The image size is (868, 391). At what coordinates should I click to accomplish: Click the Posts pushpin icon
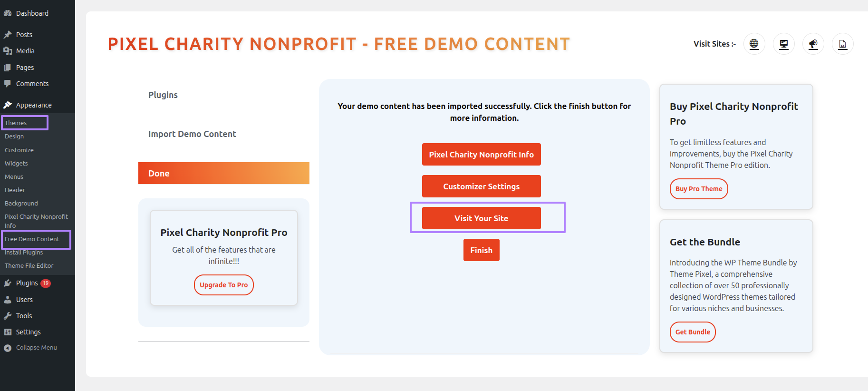click(8, 35)
